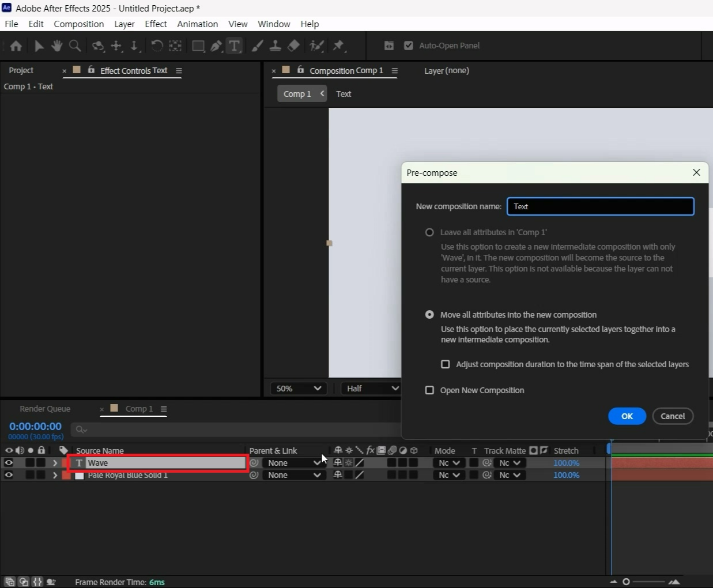
Task: Click the timeline zoom slider handle
Action: [627, 582]
